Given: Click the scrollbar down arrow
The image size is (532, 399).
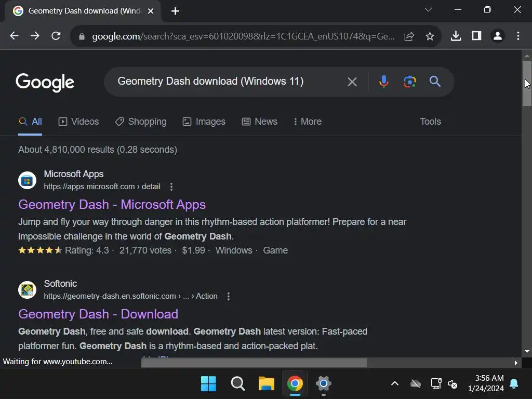Looking at the screenshot, I should coord(527,352).
